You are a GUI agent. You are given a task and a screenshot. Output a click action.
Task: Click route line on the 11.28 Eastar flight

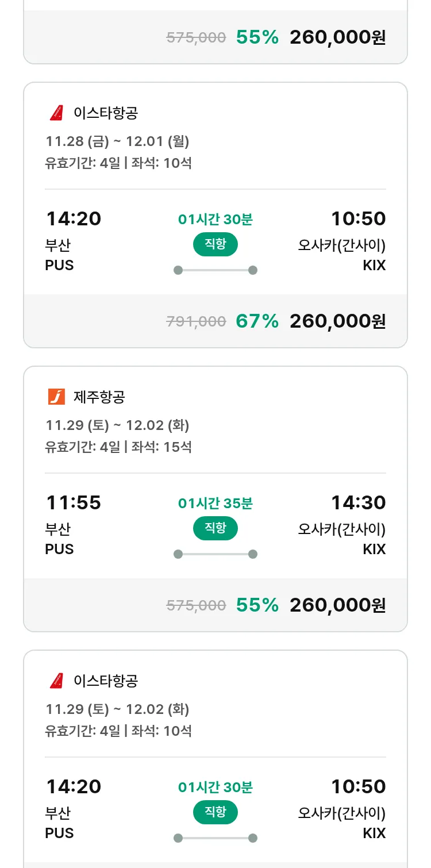[x=215, y=270]
